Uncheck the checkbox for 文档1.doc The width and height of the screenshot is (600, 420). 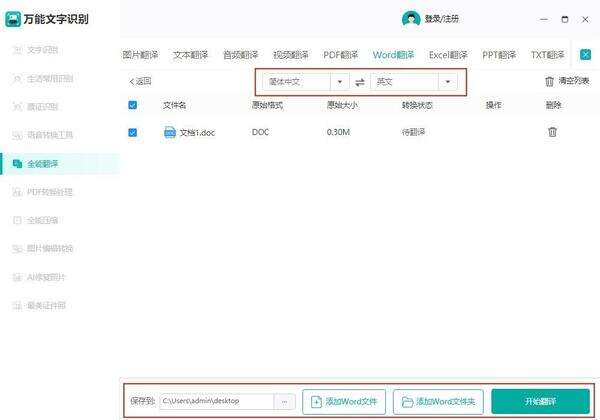pyautogui.click(x=133, y=132)
